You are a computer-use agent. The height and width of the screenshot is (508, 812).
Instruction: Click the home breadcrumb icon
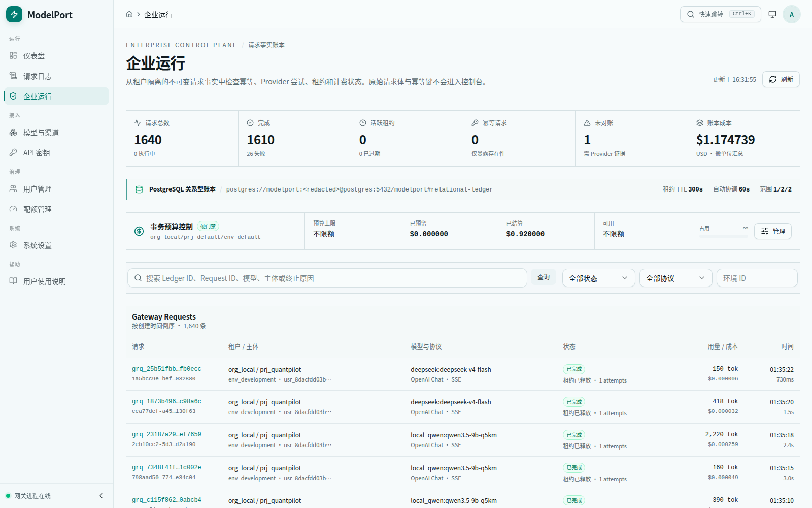129,14
